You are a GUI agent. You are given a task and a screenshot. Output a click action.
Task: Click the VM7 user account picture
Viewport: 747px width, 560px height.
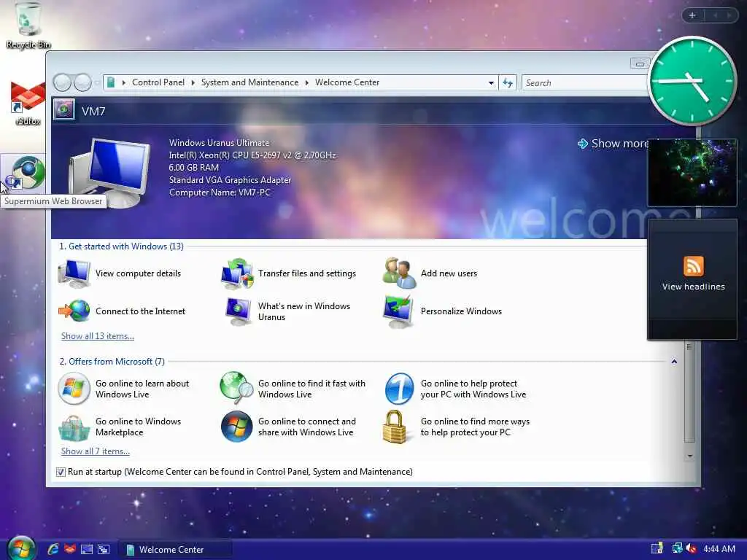tap(64, 110)
